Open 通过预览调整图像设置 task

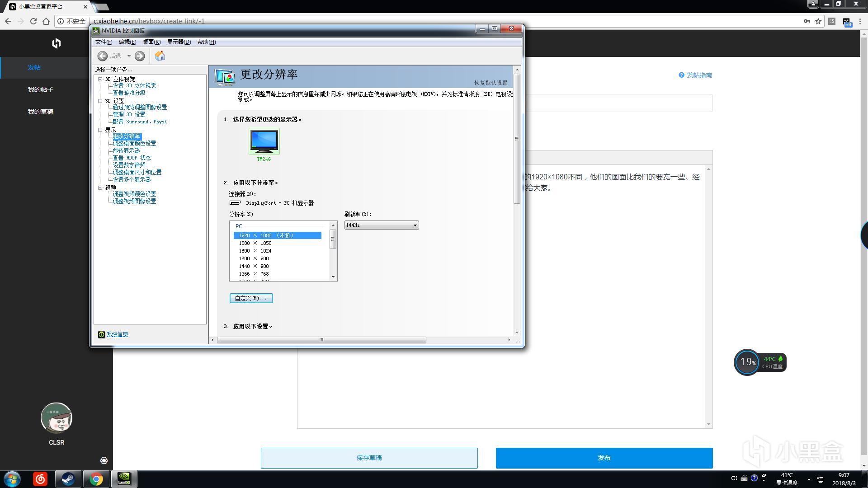(140, 107)
